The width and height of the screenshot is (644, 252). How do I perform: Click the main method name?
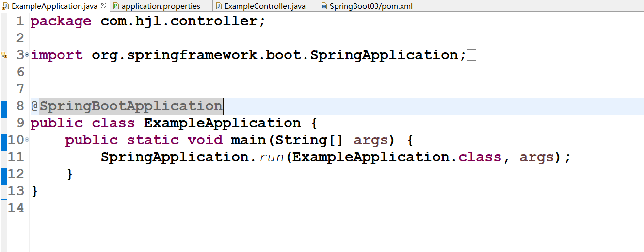(248, 140)
